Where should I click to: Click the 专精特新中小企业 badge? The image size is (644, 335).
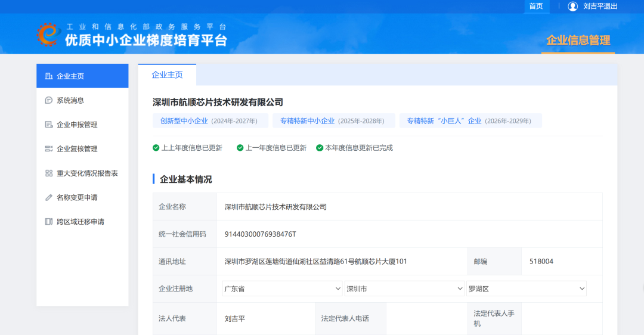point(333,120)
